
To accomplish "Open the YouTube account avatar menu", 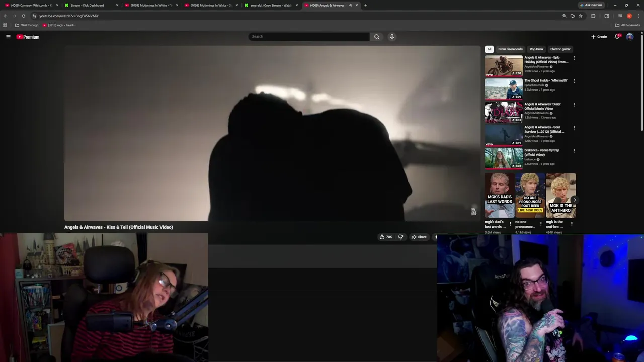I will point(630,37).
